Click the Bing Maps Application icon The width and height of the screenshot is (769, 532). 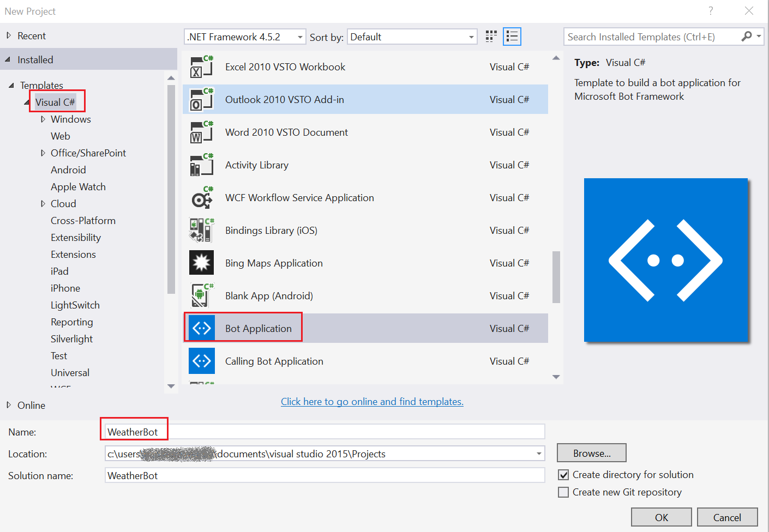pyautogui.click(x=201, y=263)
